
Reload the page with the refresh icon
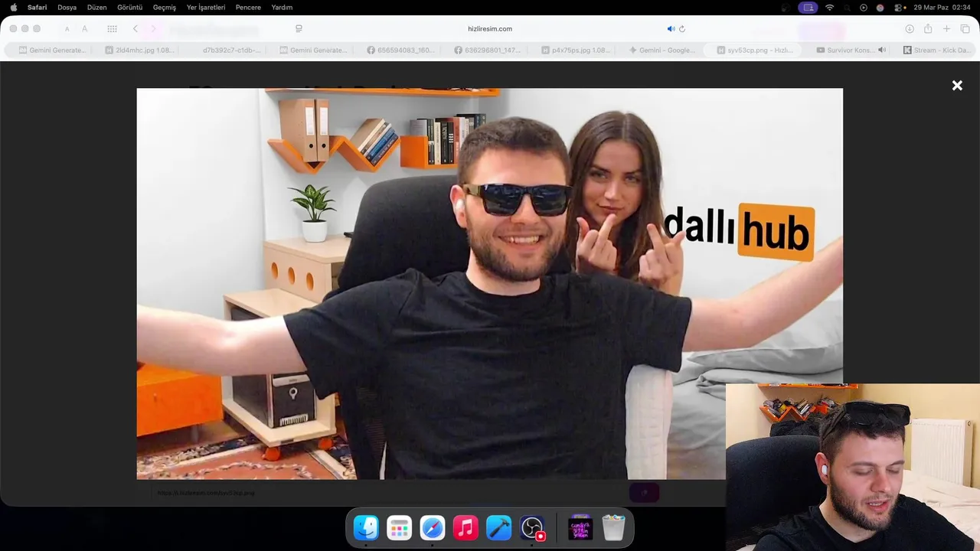[681, 29]
